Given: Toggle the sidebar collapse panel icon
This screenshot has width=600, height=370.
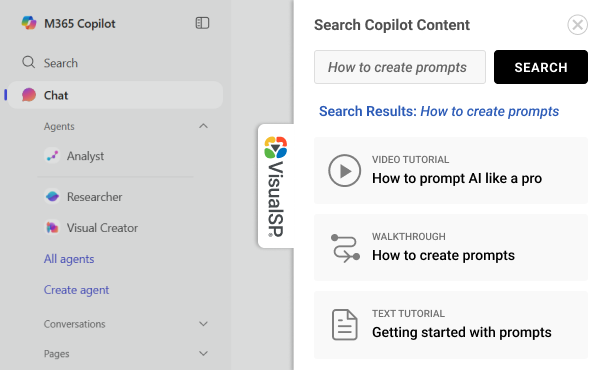Looking at the screenshot, I should pyautogui.click(x=202, y=23).
